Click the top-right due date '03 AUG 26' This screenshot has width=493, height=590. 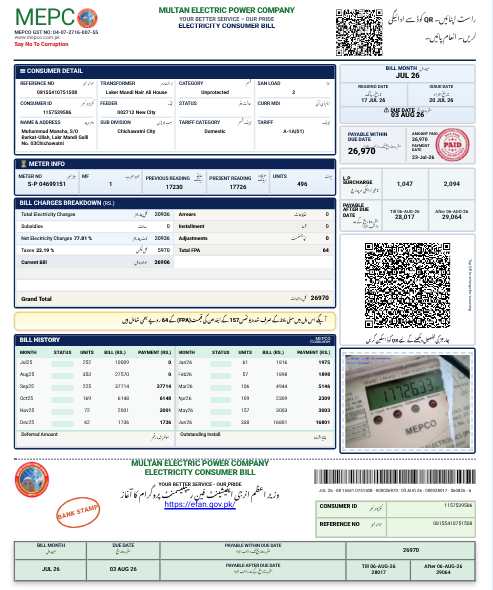408,114
